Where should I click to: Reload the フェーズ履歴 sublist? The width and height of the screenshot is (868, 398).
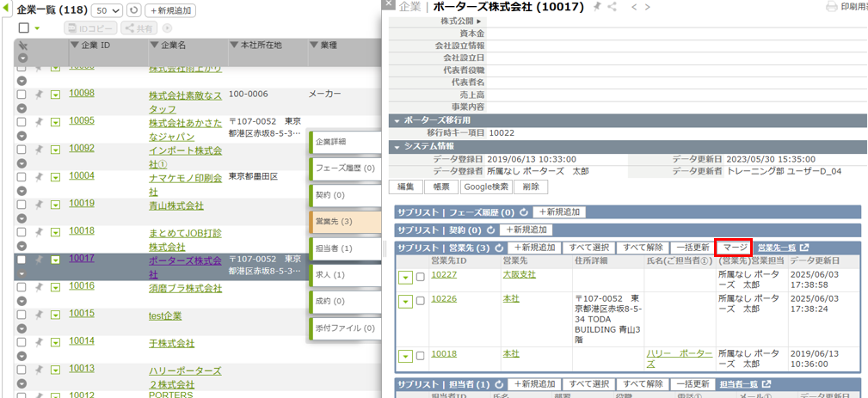click(524, 211)
